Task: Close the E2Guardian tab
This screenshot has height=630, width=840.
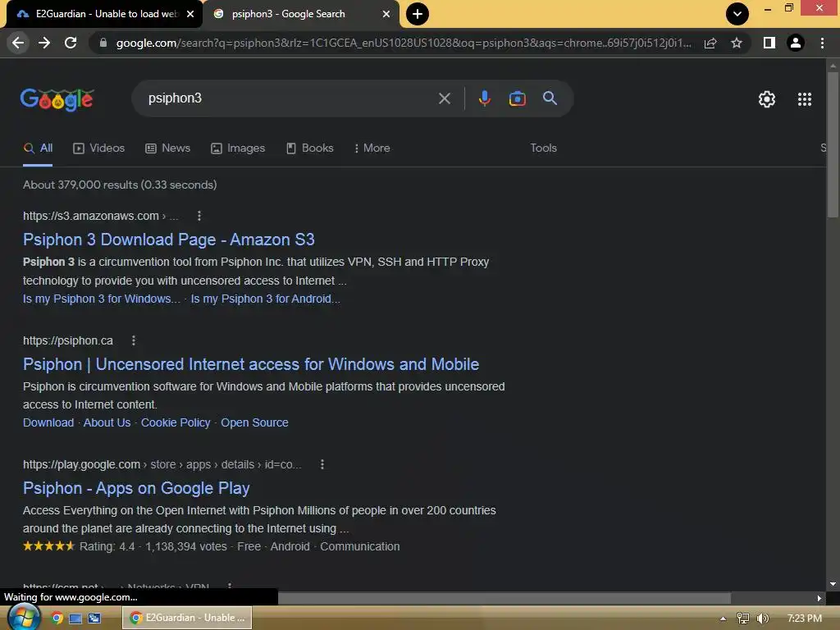Action: pos(190,14)
